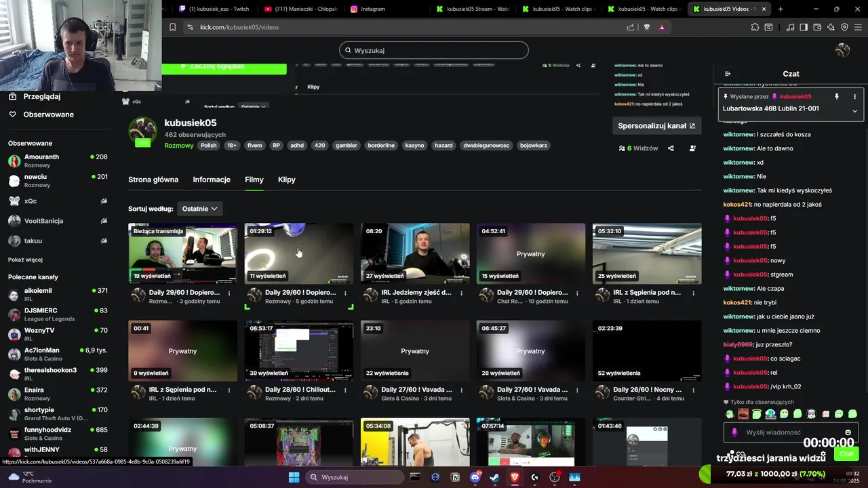Viewport: 868px width, 488px height.
Task: Open a new browser tab with plus button
Action: [781, 9]
